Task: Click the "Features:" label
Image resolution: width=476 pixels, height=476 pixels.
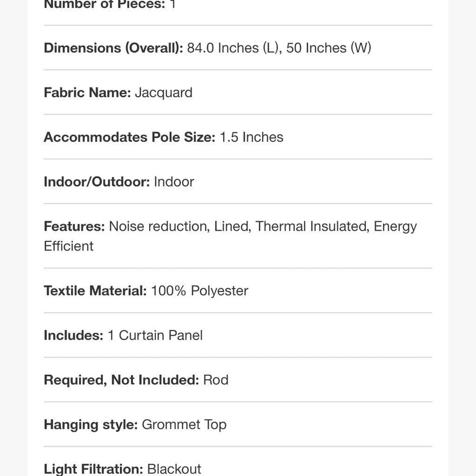Action: [x=74, y=226]
